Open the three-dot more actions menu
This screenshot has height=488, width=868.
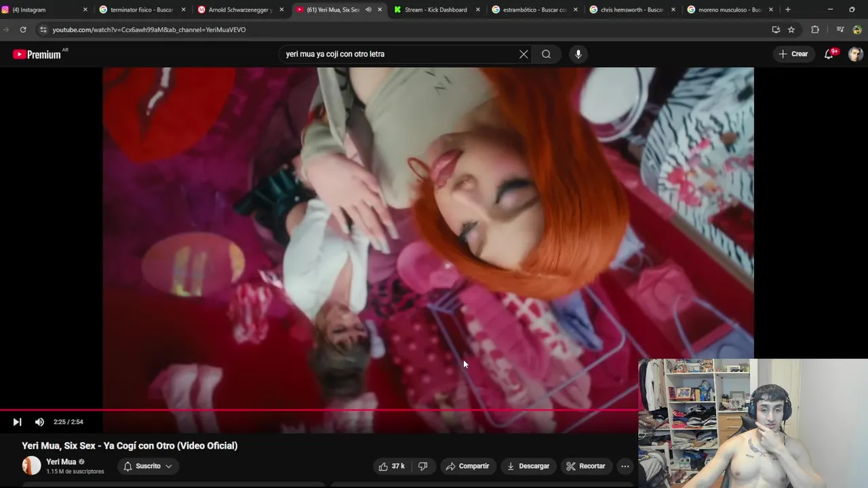(625, 466)
